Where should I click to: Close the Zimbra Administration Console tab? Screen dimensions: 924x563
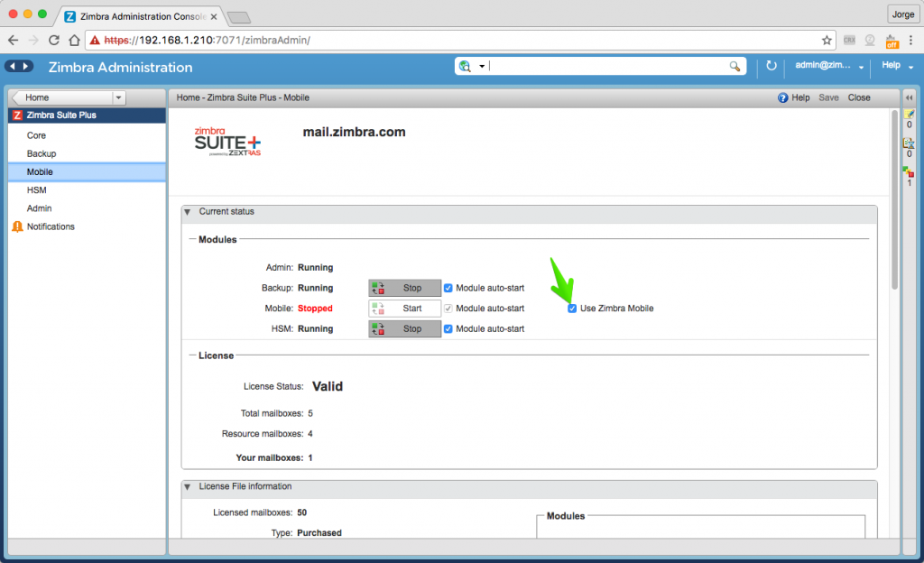tap(214, 16)
